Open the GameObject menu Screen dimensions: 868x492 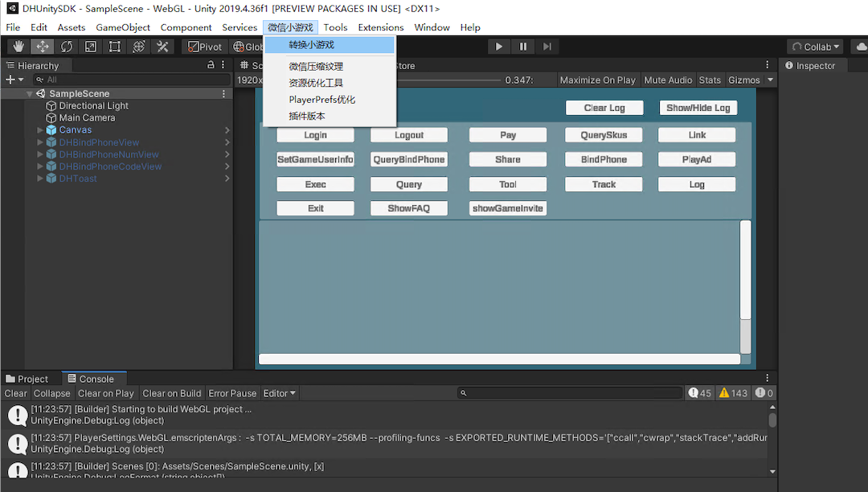point(123,27)
